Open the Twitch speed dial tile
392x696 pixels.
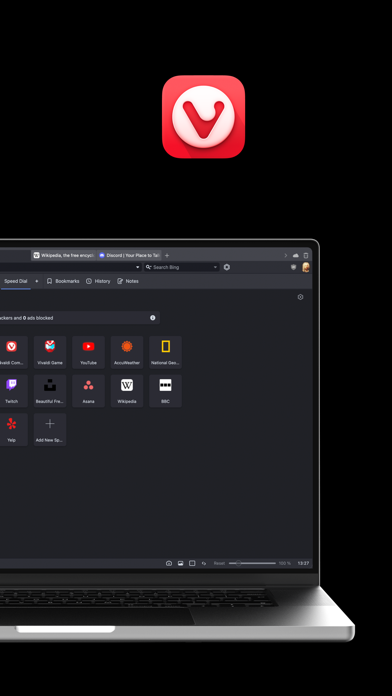click(12, 391)
